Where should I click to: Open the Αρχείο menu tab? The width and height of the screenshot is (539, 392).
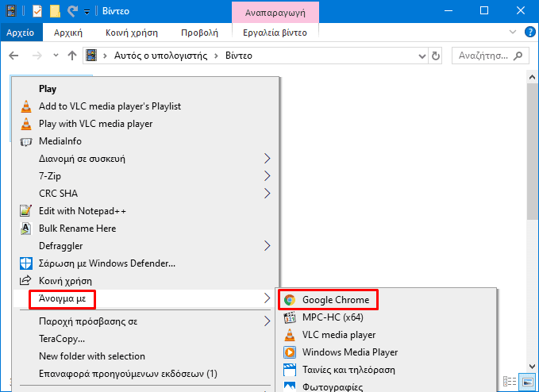click(20, 33)
